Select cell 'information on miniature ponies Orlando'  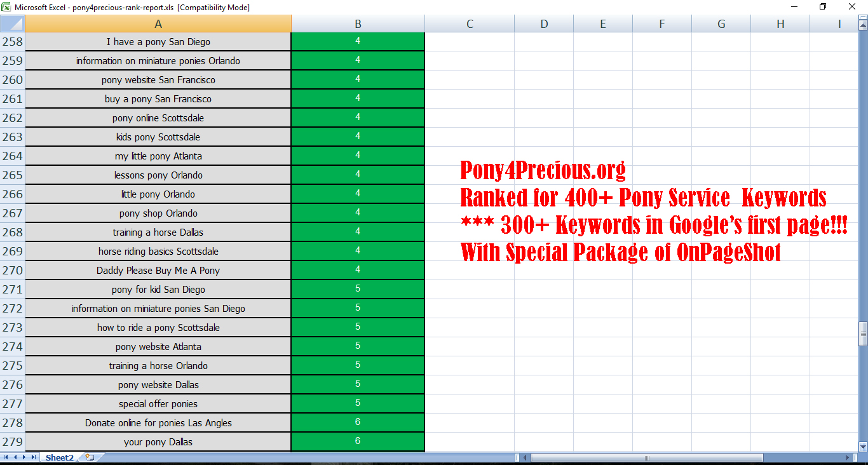point(158,61)
